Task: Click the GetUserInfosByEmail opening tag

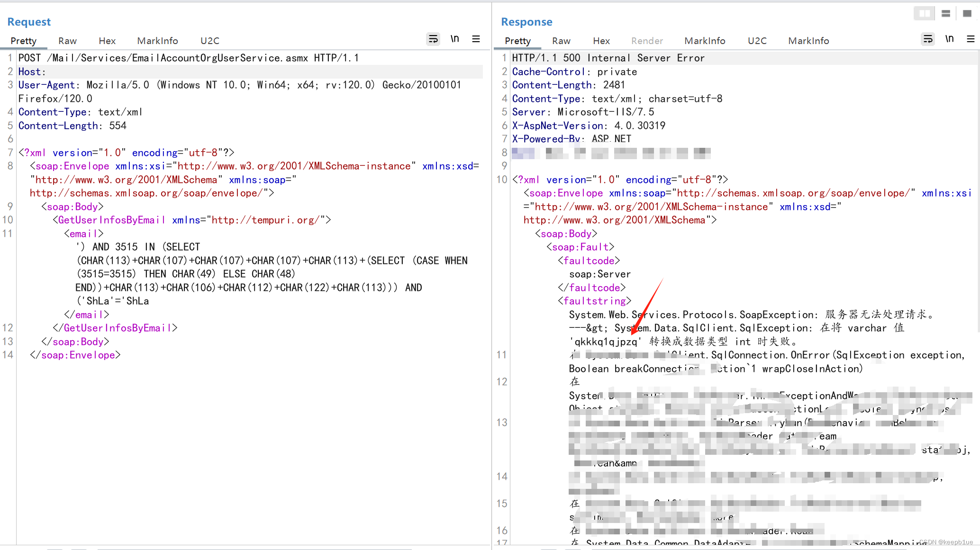Action: click(x=192, y=220)
